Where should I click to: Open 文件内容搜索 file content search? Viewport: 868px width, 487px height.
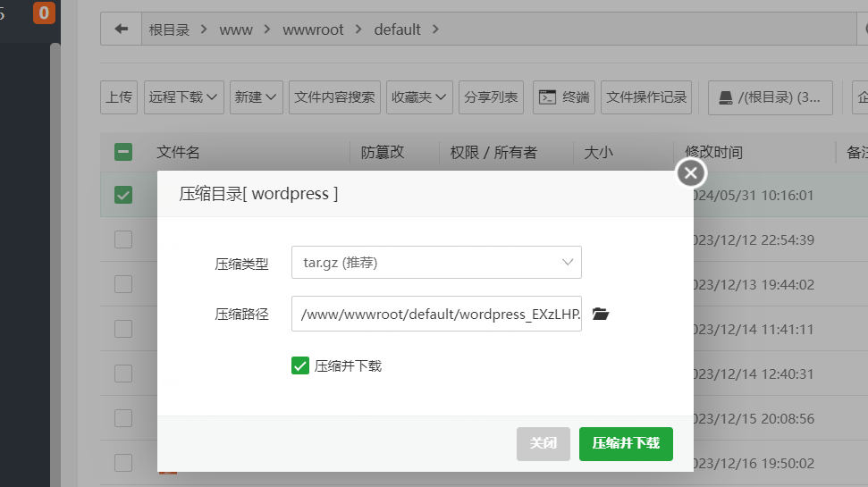click(x=334, y=97)
